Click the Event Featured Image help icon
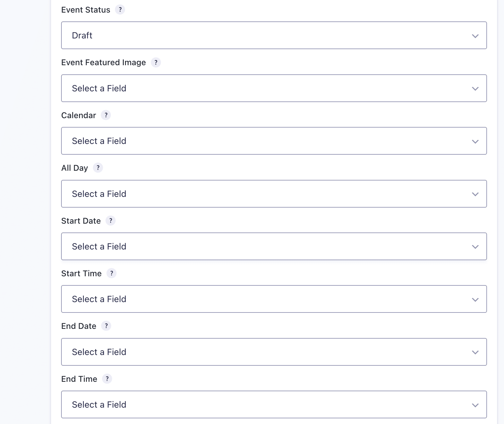Image resolution: width=504 pixels, height=424 pixels. tap(156, 62)
